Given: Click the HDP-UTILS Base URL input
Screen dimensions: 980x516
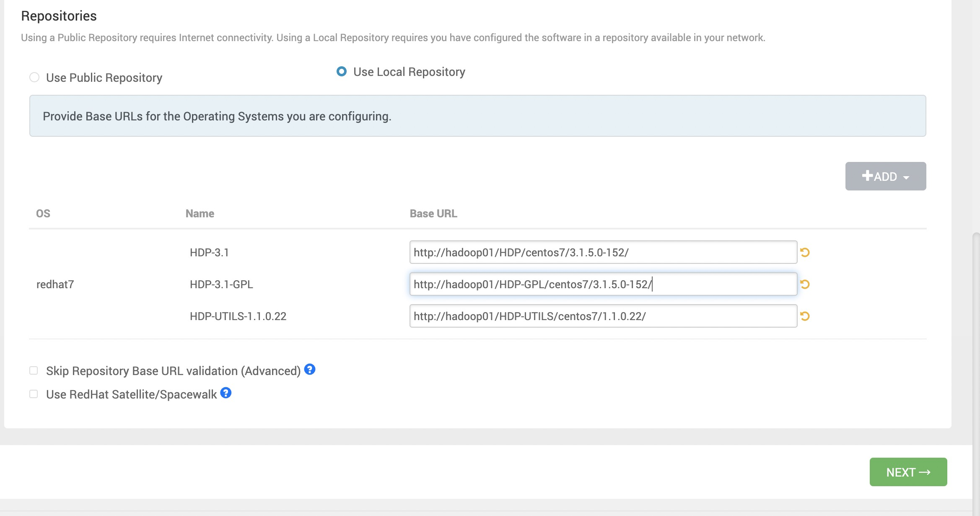Looking at the screenshot, I should click(x=603, y=316).
